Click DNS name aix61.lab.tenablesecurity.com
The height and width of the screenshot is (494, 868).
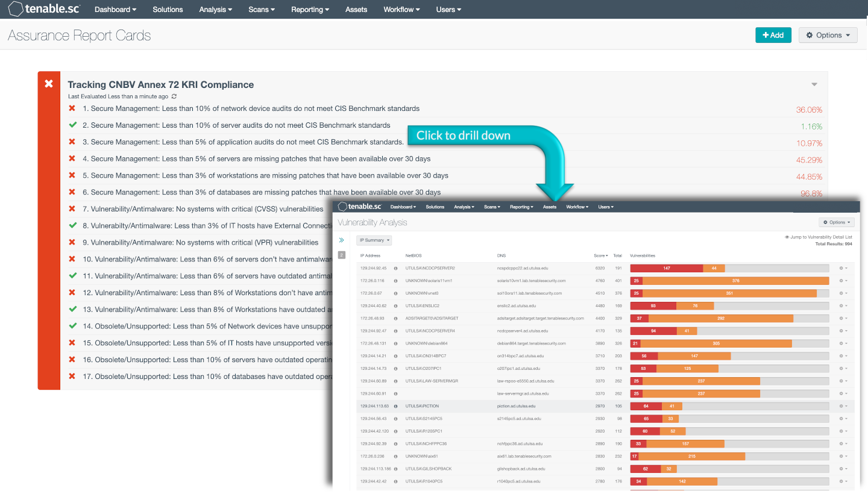tap(524, 456)
